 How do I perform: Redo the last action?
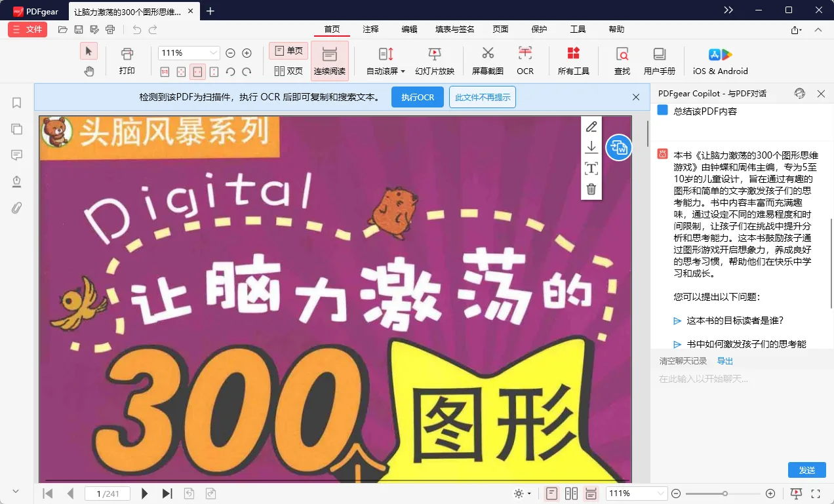coord(153,29)
